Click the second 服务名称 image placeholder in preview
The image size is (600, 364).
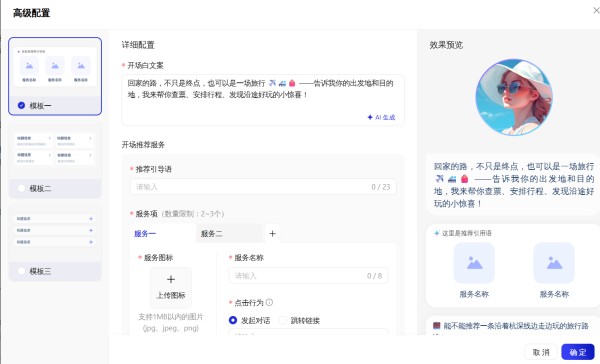point(554,263)
